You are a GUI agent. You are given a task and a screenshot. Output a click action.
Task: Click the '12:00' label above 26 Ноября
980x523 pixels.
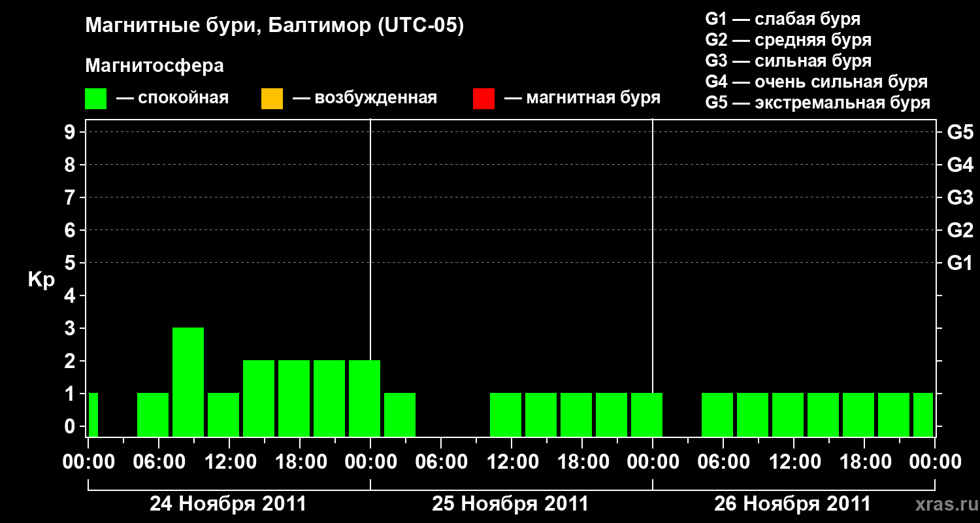click(794, 462)
